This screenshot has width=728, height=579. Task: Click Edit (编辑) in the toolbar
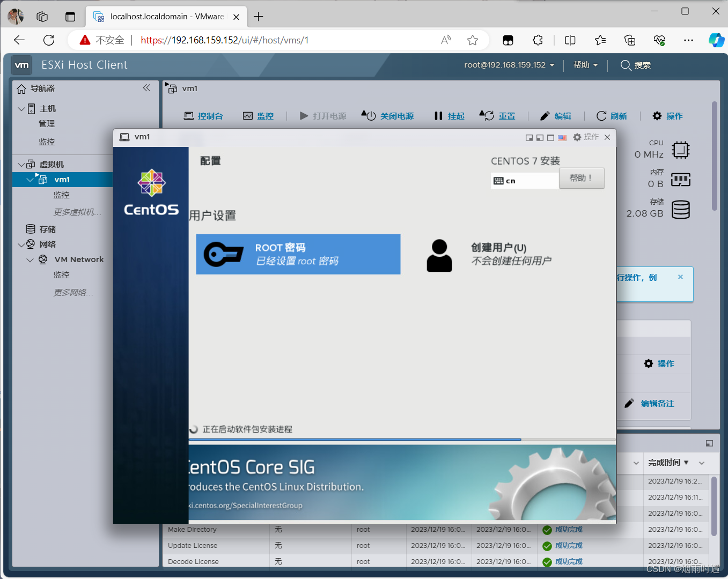click(555, 116)
